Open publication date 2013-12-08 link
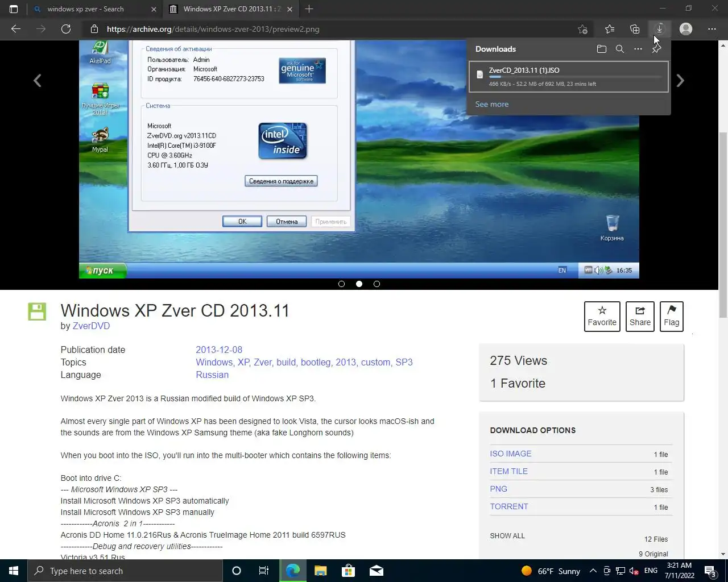 [219, 350]
